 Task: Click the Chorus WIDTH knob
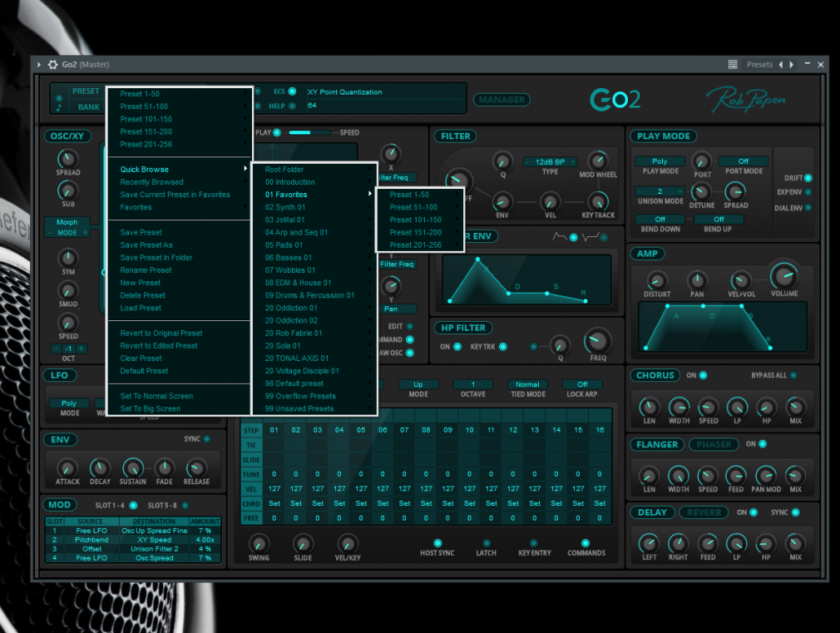pyautogui.click(x=679, y=408)
